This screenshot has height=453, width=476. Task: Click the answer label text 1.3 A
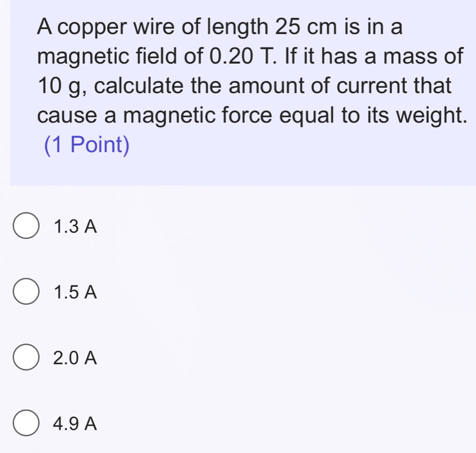pyautogui.click(x=74, y=227)
